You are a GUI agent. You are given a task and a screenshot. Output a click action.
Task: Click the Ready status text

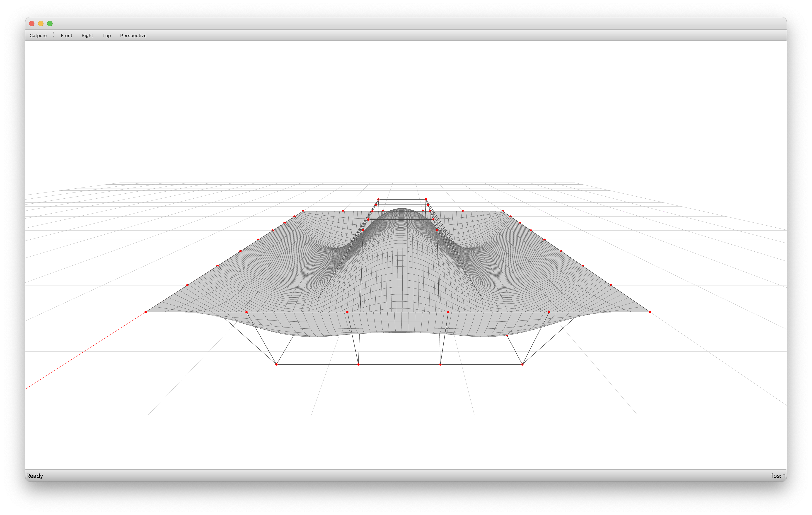click(x=35, y=476)
